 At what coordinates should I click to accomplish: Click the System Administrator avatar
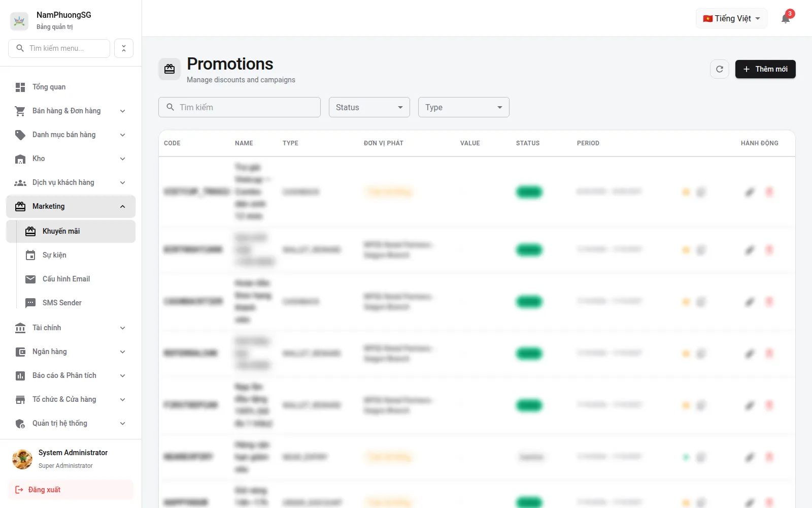click(22, 459)
